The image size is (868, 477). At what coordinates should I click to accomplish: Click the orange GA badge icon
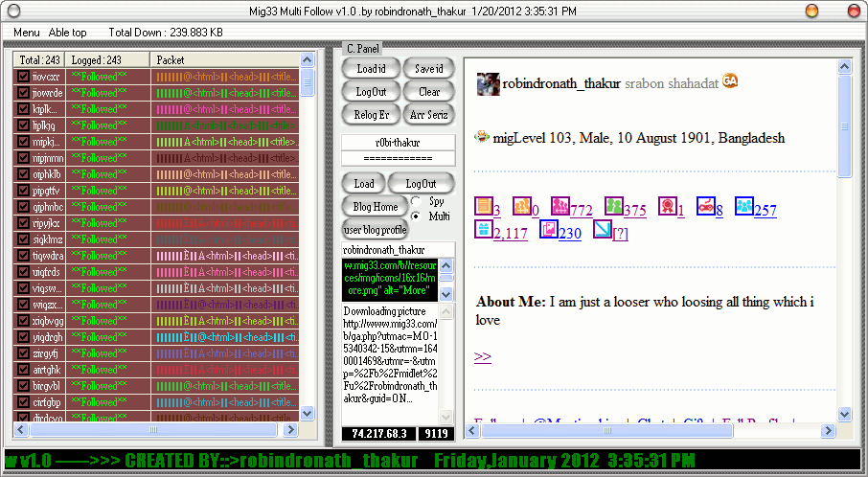(x=730, y=80)
